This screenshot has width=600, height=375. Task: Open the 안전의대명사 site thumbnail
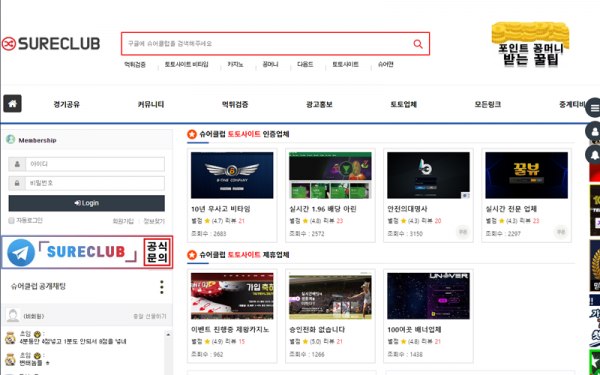point(428,175)
